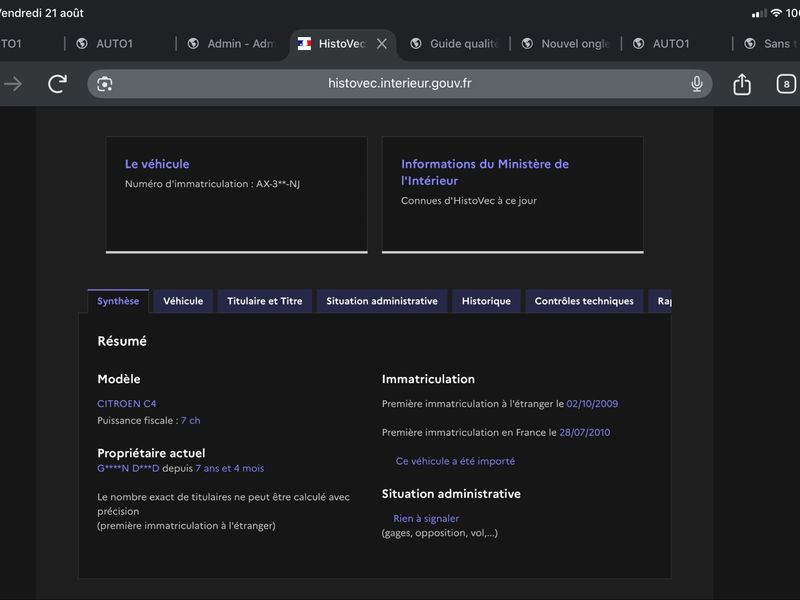Open Informations du Ministère de l'Intérieur card
Image resolution: width=800 pixels, height=600 pixels.
click(x=512, y=194)
